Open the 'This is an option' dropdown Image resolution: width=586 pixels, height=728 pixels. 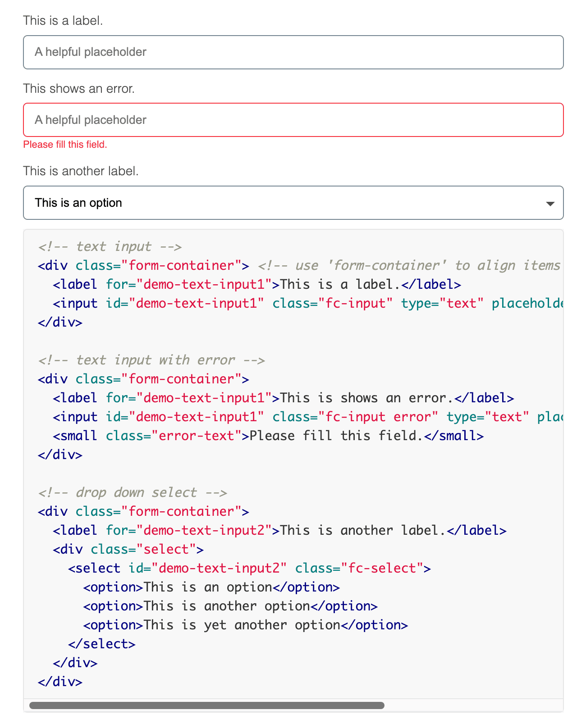pyautogui.click(x=293, y=203)
